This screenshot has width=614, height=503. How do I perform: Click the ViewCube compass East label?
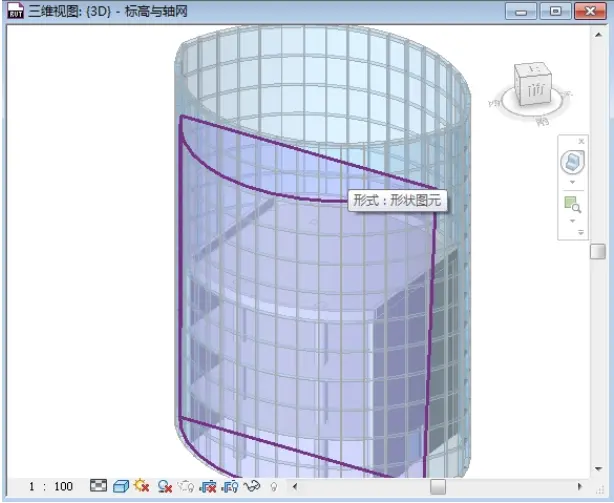tap(566, 94)
